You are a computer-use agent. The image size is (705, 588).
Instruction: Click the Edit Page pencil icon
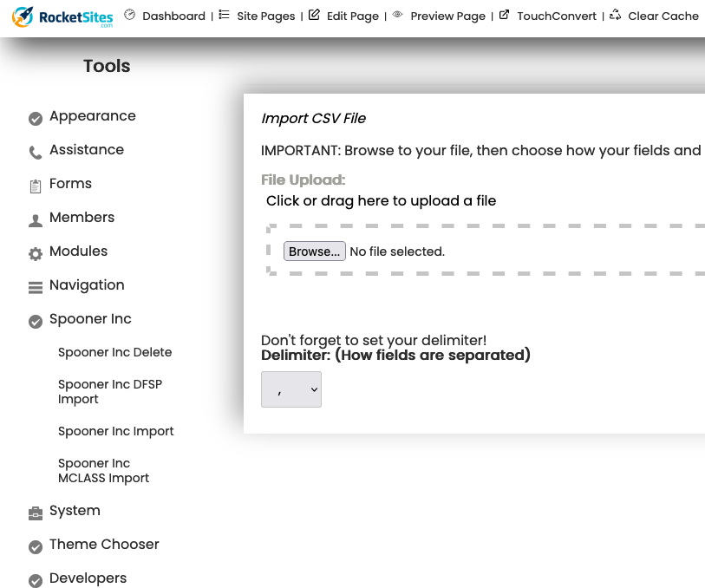[x=314, y=15]
